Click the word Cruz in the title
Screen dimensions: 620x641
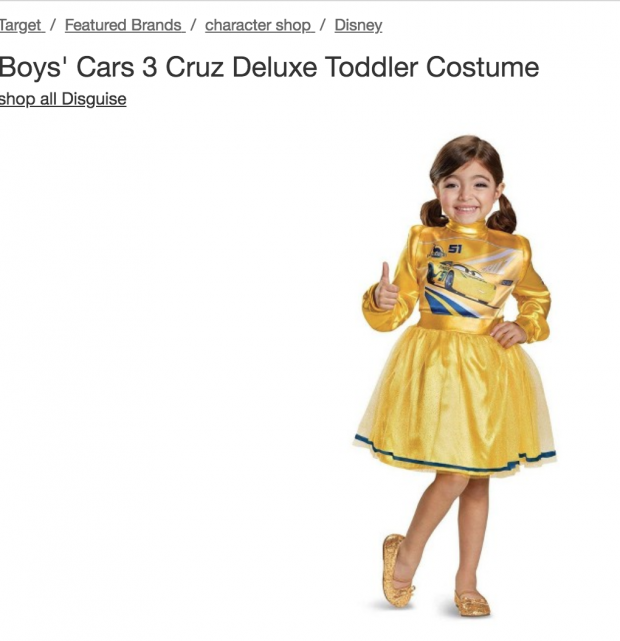point(195,67)
